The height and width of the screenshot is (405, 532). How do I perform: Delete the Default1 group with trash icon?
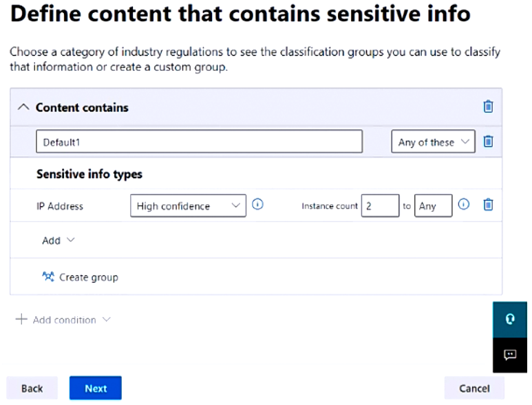pyautogui.click(x=488, y=142)
